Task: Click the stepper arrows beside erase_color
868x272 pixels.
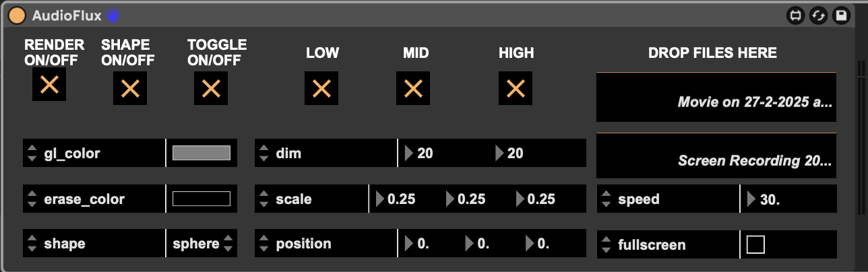Action: tap(32, 199)
